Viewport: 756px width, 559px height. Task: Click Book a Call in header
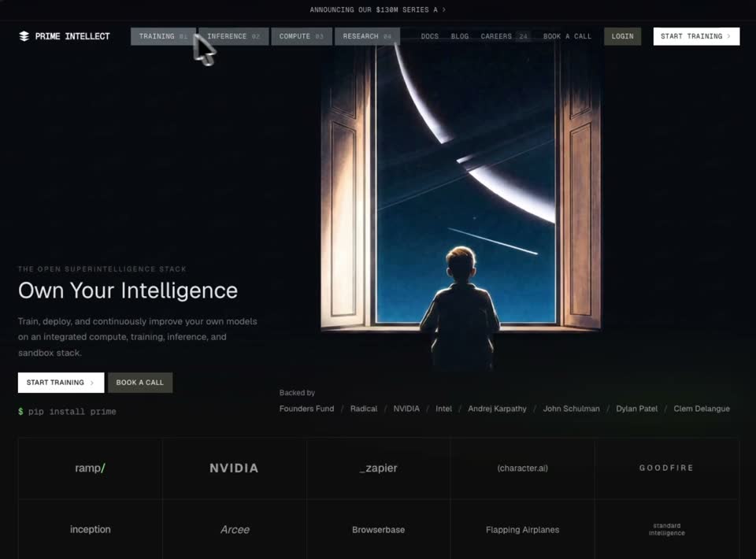(567, 36)
